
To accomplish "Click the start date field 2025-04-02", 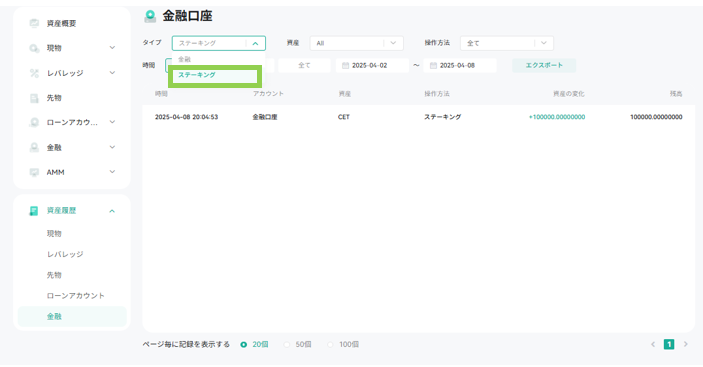I will point(372,65).
